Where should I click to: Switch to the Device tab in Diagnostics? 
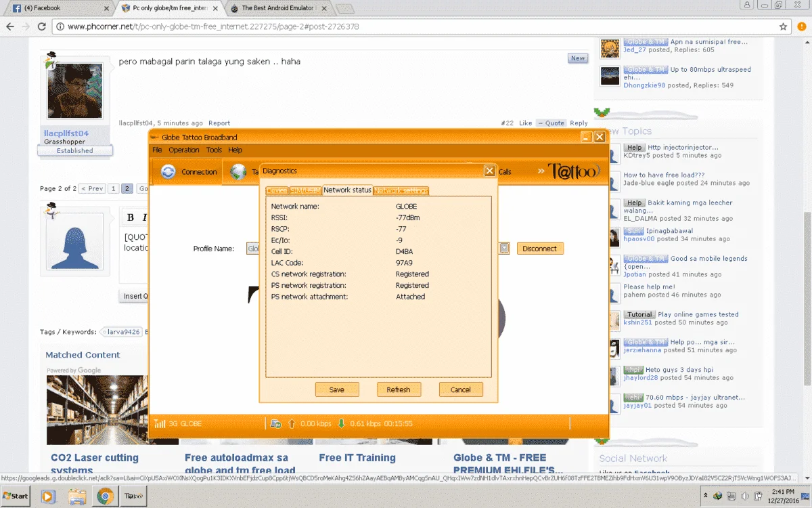coord(277,190)
